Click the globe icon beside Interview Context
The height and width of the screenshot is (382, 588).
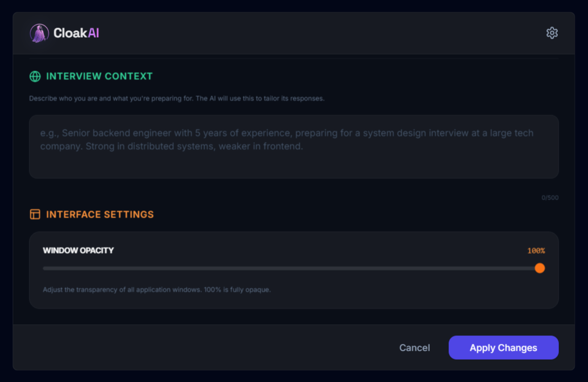pyautogui.click(x=35, y=76)
